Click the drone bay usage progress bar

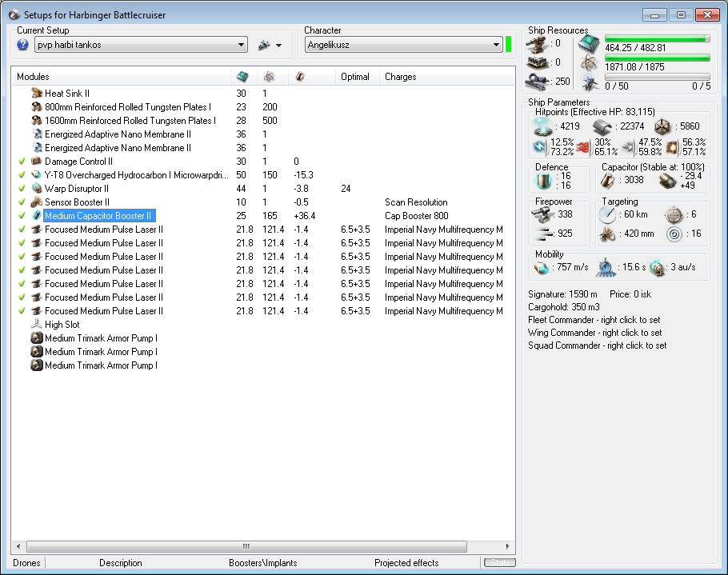pos(657,77)
